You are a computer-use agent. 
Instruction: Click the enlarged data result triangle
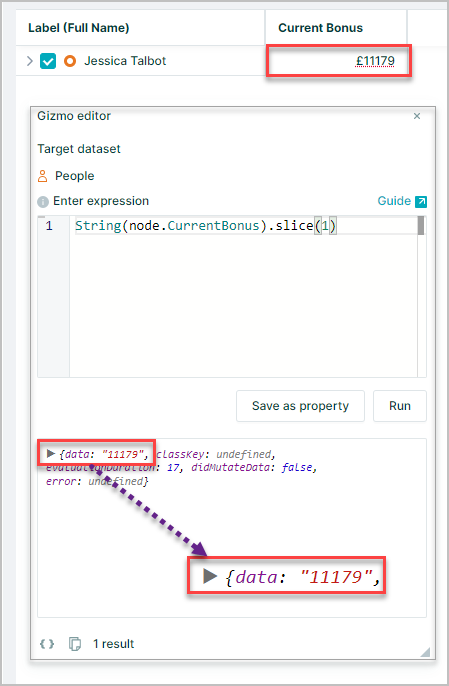210,576
